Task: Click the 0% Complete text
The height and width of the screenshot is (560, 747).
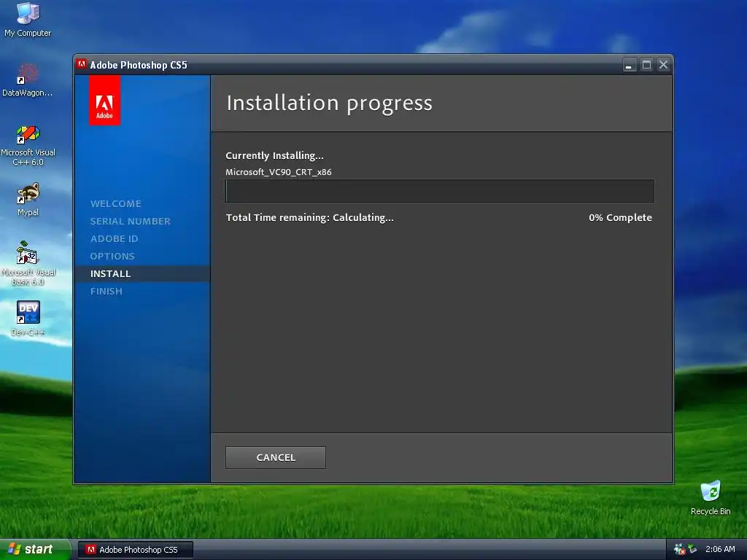Action: [x=620, y=217]
